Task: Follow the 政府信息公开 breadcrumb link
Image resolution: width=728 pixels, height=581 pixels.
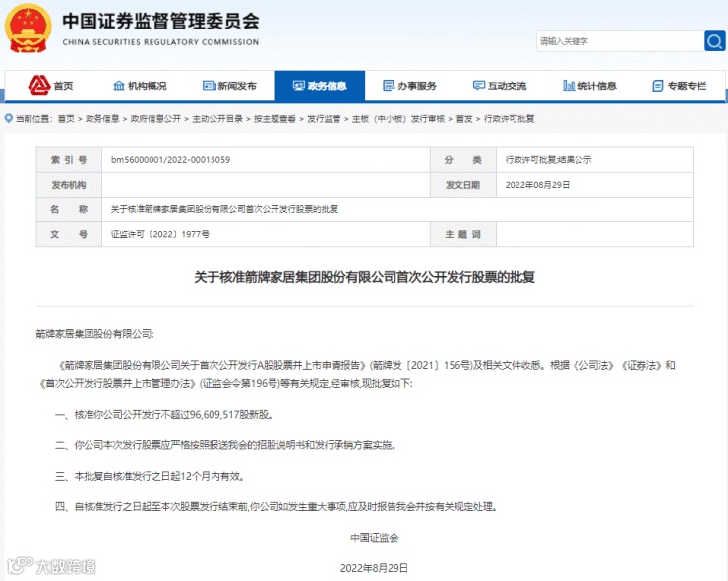Action: click(155, 119)
